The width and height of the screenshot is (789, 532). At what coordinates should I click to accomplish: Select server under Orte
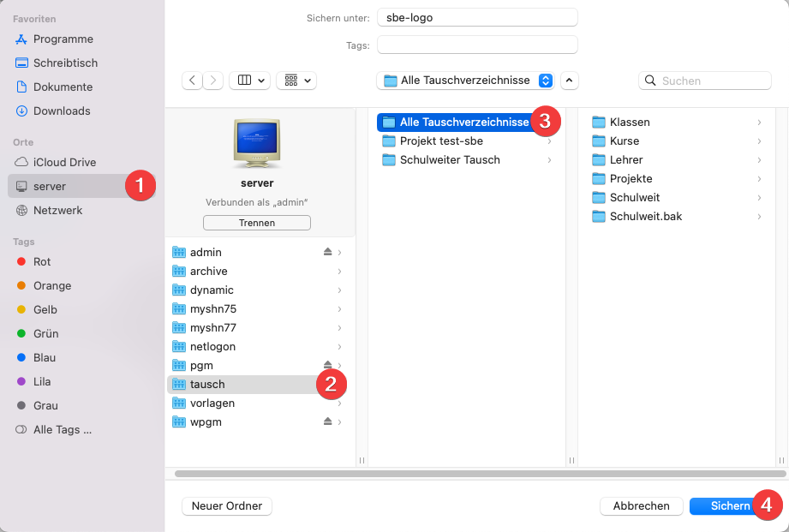pos(81,186)
